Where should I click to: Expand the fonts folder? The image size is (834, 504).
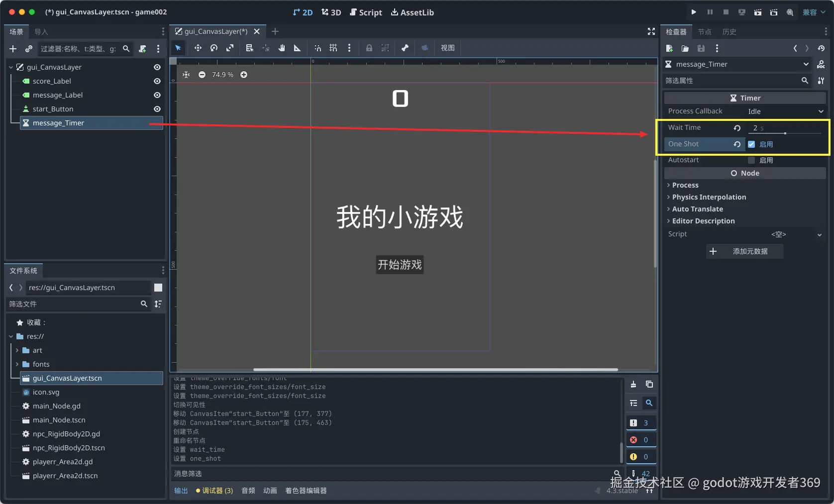(17, 364)
